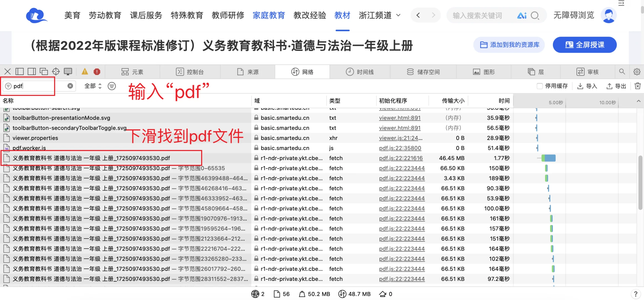
Task: Open the user avatar profile
Action: pyautogui.click(x=609, y=15)
